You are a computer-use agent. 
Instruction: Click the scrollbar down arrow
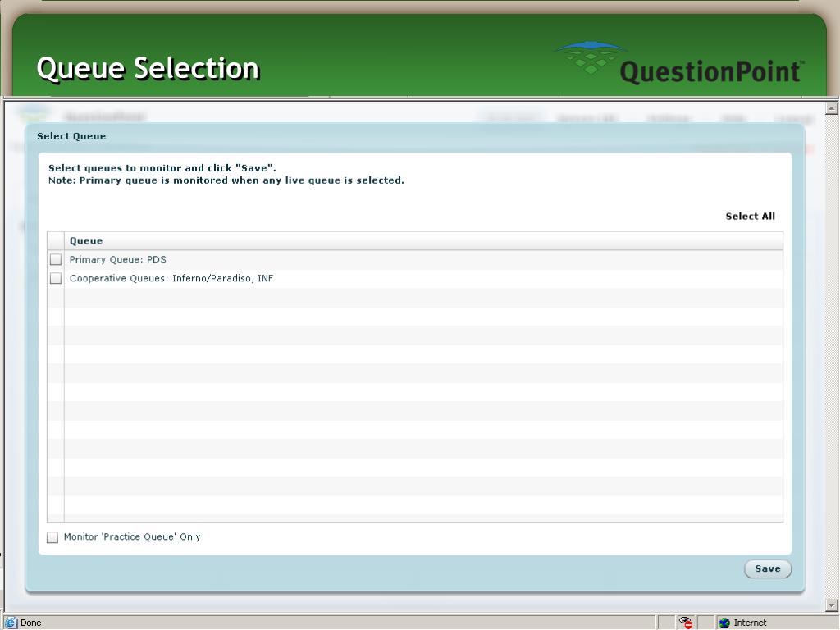tap(832, 605)
